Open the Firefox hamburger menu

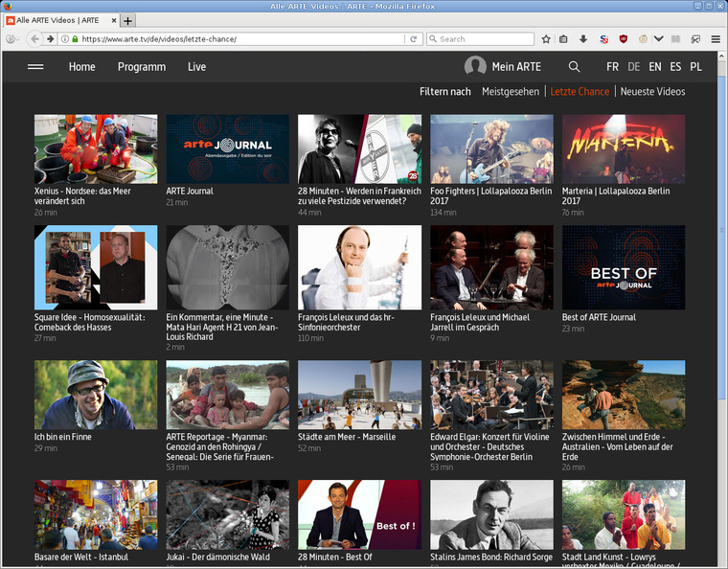716,39
